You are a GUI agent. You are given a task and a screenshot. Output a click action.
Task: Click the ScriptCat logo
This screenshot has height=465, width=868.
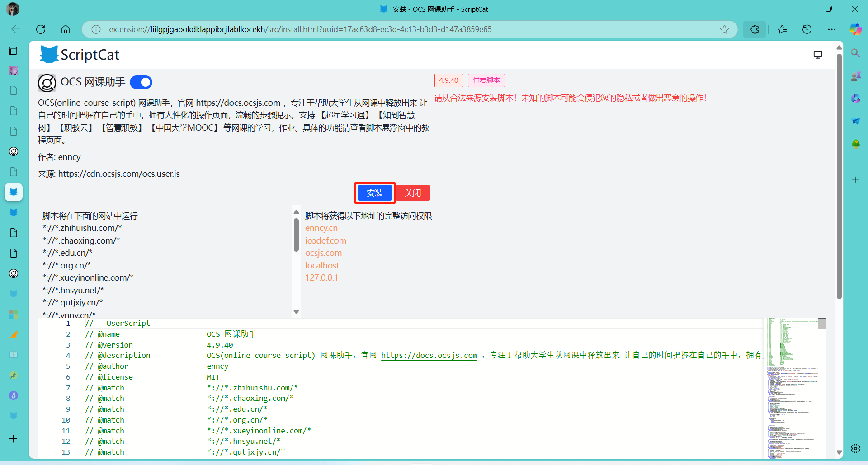(80, 55)
